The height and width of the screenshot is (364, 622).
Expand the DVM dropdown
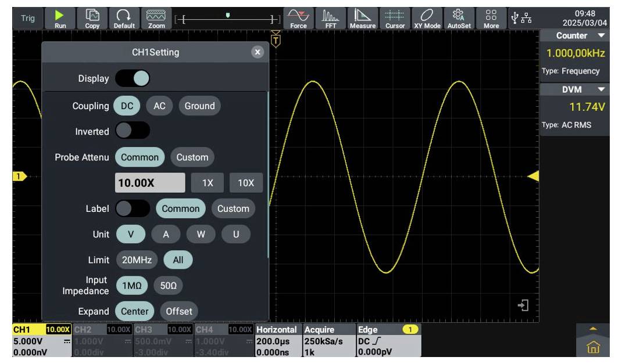point(600,89)
